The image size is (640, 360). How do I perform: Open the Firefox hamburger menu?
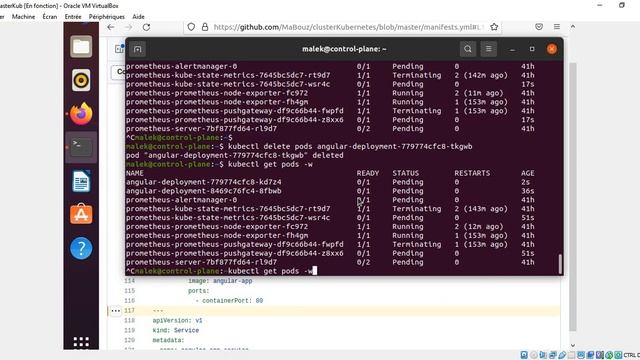pos(557,27)
